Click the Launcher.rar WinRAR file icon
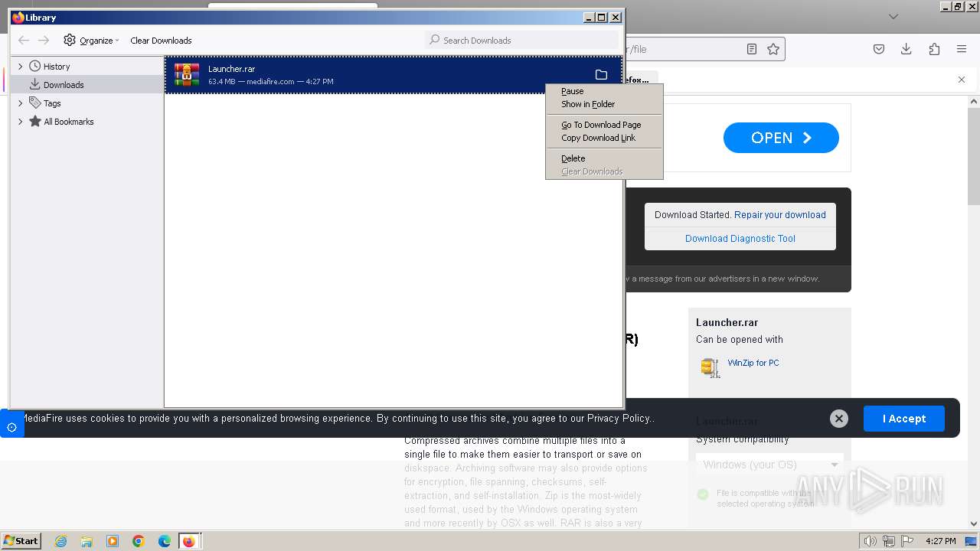Image resolution: width=980 pixels, height=551 pixels. click(x=187, y=75)
